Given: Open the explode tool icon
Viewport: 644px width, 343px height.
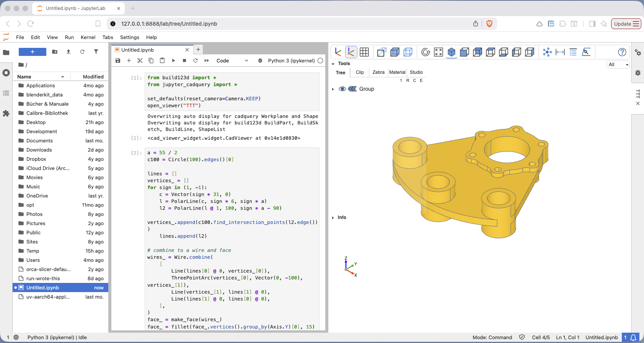Looking at the screenshot, I should (x=547, y=52).
